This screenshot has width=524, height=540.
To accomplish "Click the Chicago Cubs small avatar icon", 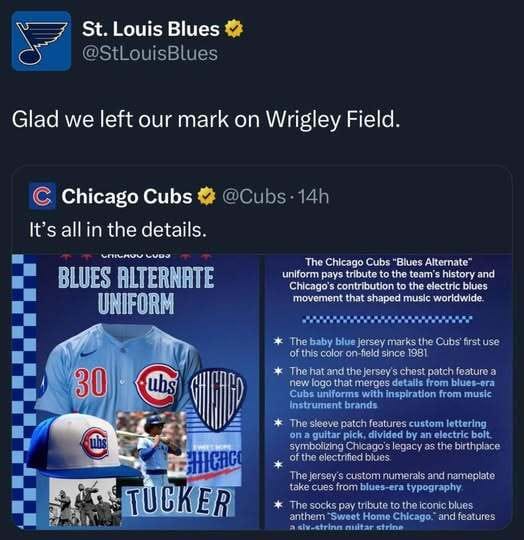I will click(x=42, y=196).
